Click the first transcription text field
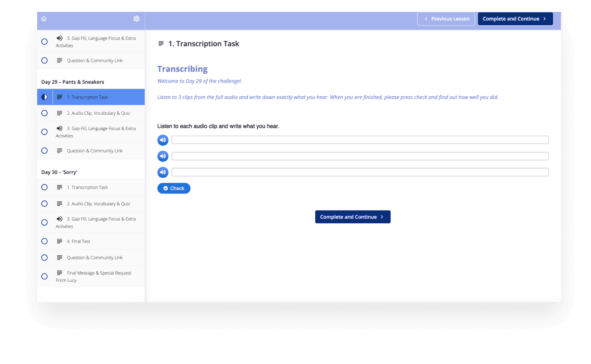591x364 pixels. (x=360, y=140)
